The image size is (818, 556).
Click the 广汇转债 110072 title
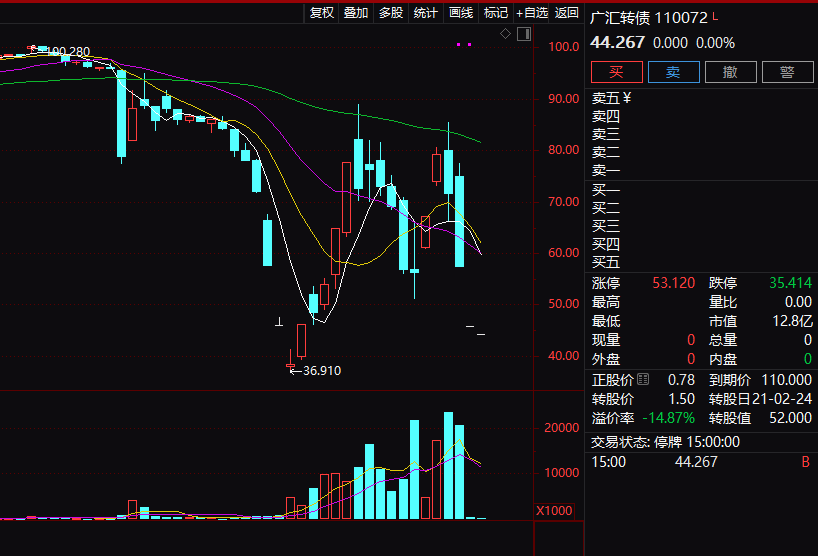[649, 18]
